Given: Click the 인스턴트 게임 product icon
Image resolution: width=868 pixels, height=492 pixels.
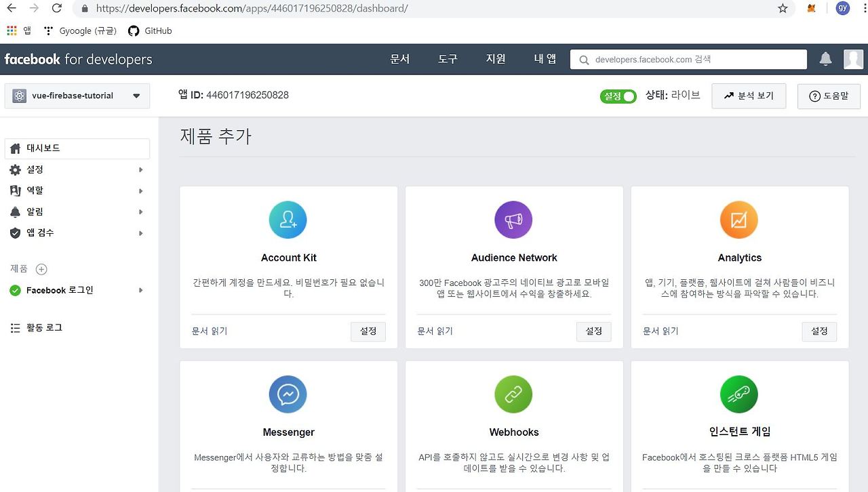Looking at the screenshot, I should [x=739, y=394].
